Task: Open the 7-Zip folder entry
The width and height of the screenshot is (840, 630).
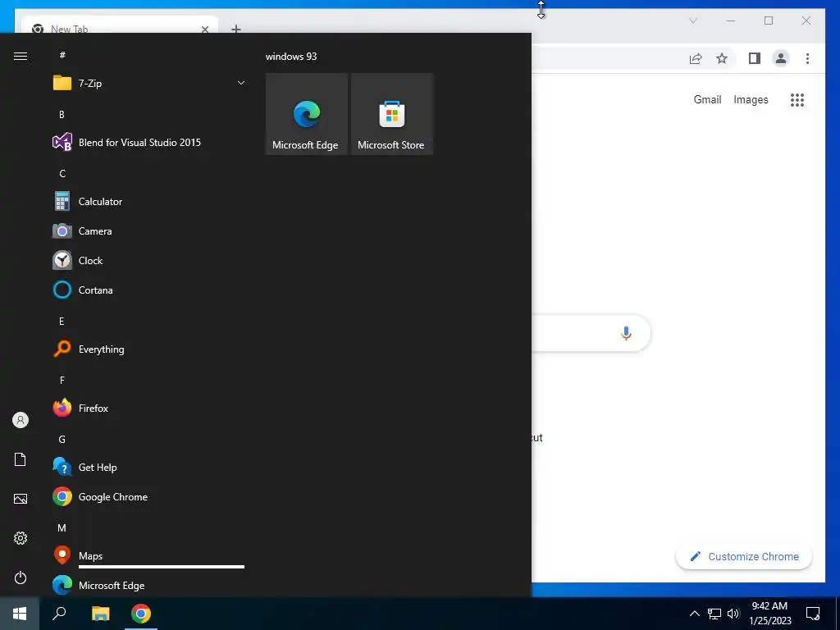Action: coord(149,83)
